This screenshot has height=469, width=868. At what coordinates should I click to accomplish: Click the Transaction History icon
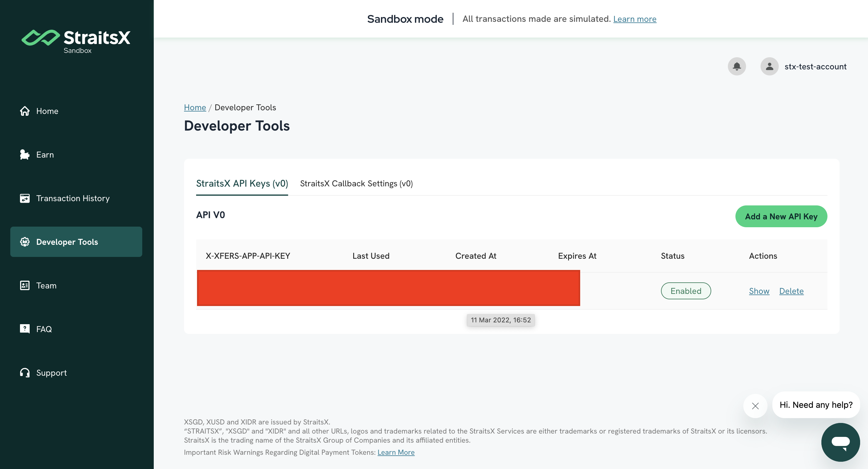click(x=25, y=198)
